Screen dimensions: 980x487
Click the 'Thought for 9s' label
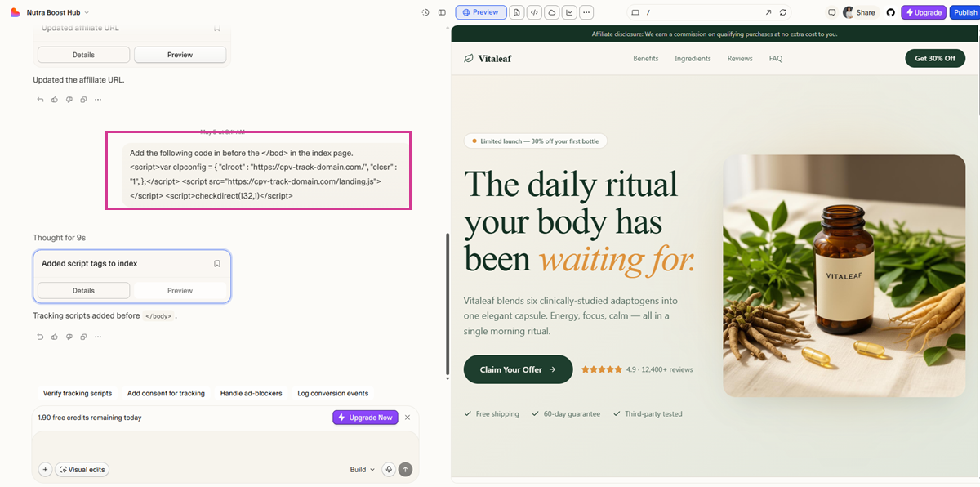click(x=59, y=238)
